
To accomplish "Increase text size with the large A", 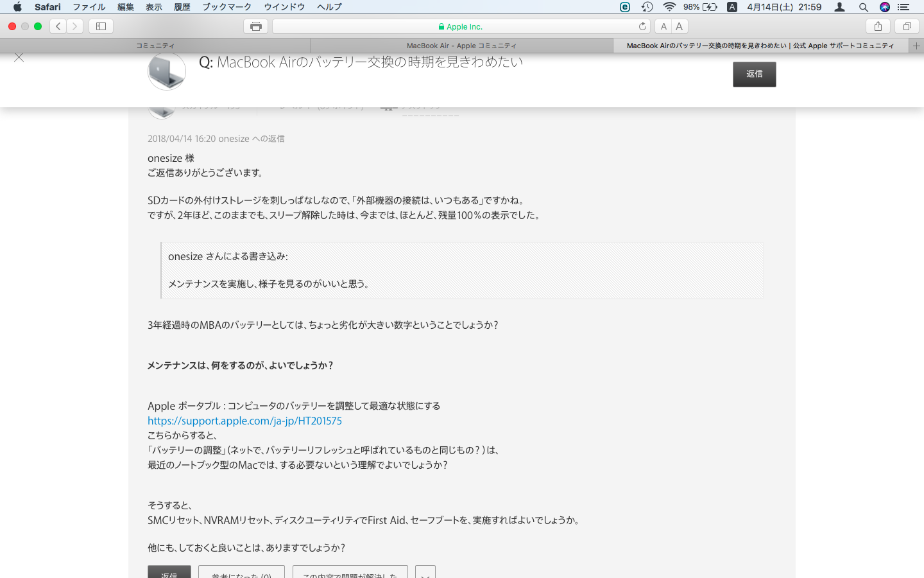I will (680, 26).
